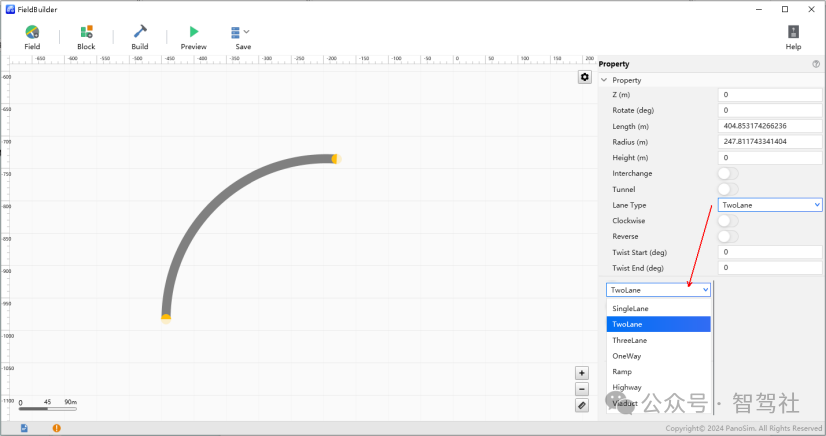Enable the Clockwise switch
This screenshot has width=826, height=436.
point(728,221)
